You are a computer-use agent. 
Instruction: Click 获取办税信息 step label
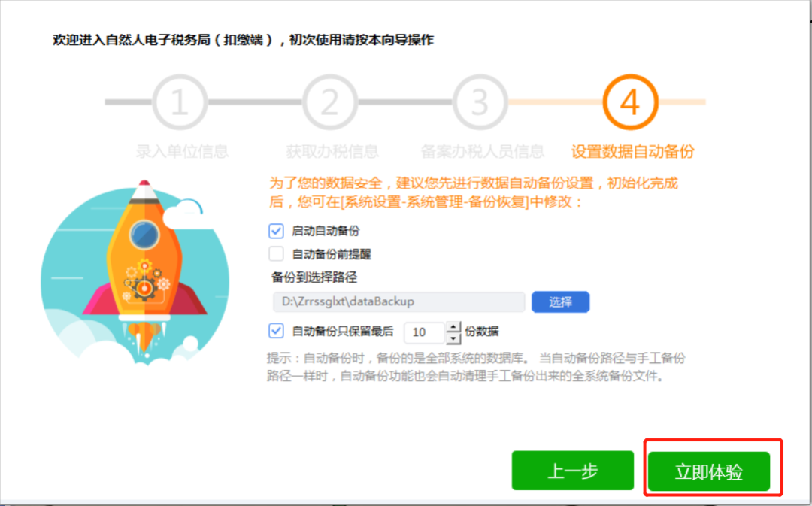click(x=332, y=151)
